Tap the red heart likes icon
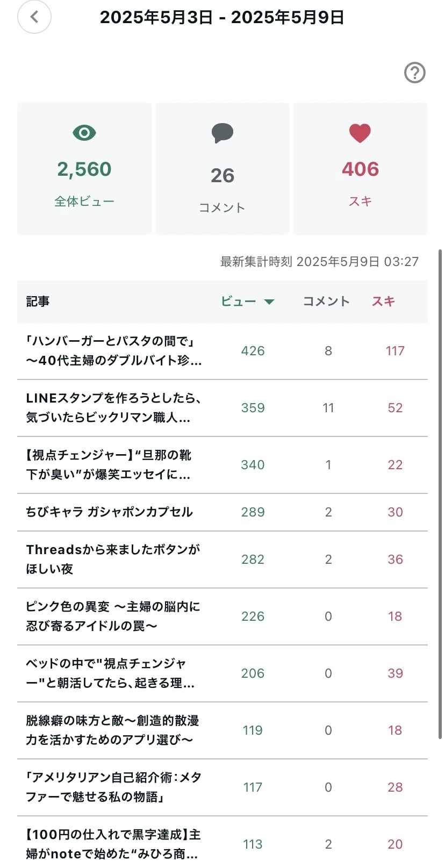This screenshot has width=445, height=868. (360, 133)
